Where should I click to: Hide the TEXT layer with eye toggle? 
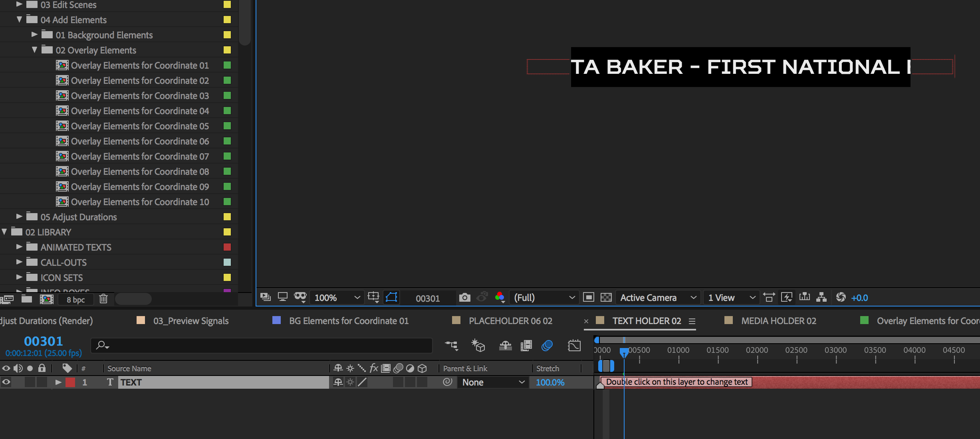pyautogui.click(x=6, y=382)
